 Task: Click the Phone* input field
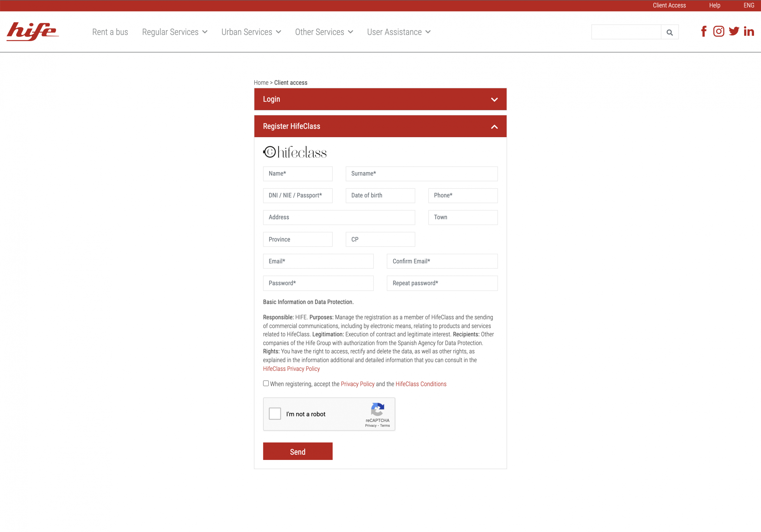click(463, 196)
